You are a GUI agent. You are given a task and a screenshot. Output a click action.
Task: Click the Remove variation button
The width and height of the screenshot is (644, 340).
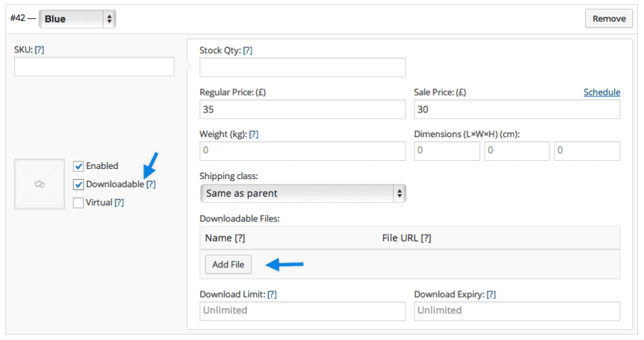(x=609, y=18)
